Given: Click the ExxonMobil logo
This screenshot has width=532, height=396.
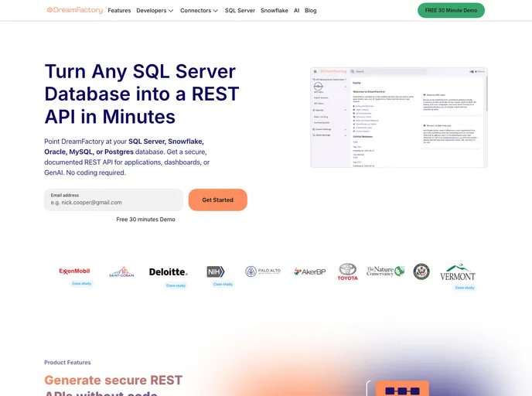Looking at the screenshot, I should pos(74,271).
